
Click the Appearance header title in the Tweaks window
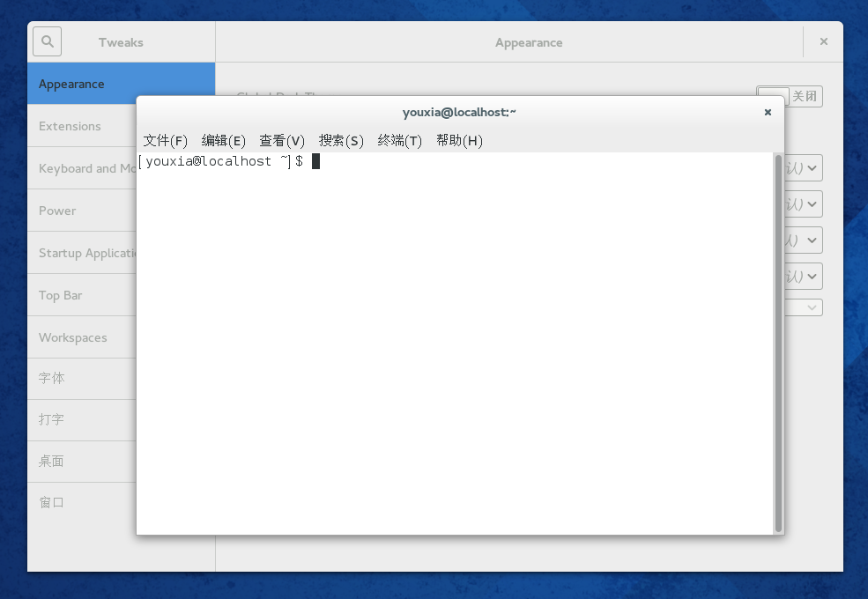(529, 42)
